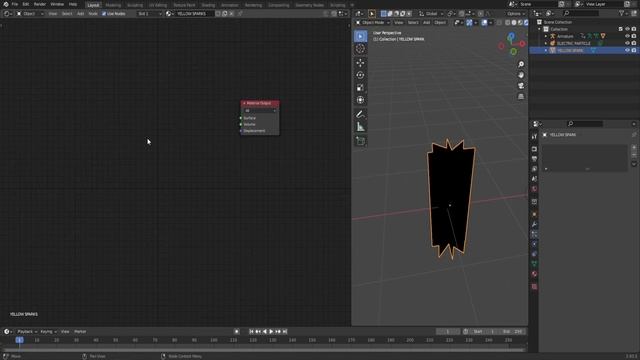Open the Scene properties tab
The width and height of the screenshot is (640, 360).
534,179
